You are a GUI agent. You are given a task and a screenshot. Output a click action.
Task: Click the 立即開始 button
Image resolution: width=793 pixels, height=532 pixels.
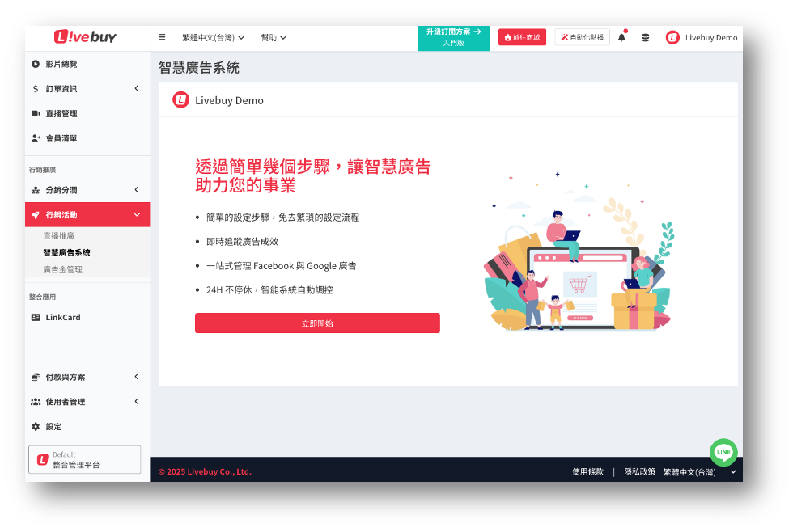pos(317,323)
